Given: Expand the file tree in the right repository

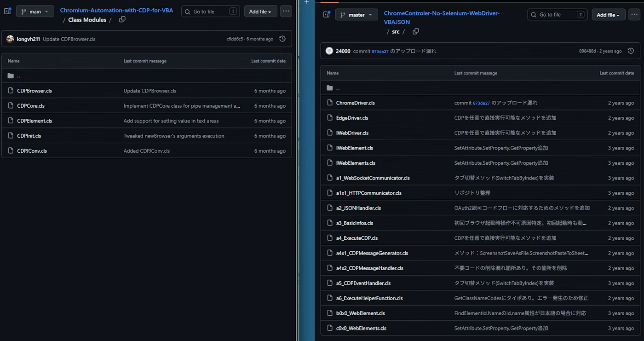Looking at the screenshot, I should pyautogui.click(x=327, y=15).
